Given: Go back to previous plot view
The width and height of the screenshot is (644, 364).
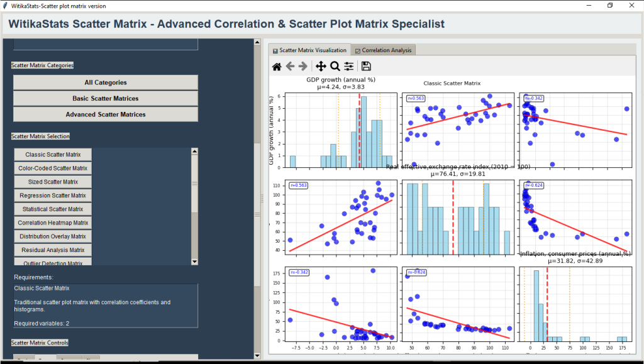Looking at the screenshot, I should coord(290,67).
